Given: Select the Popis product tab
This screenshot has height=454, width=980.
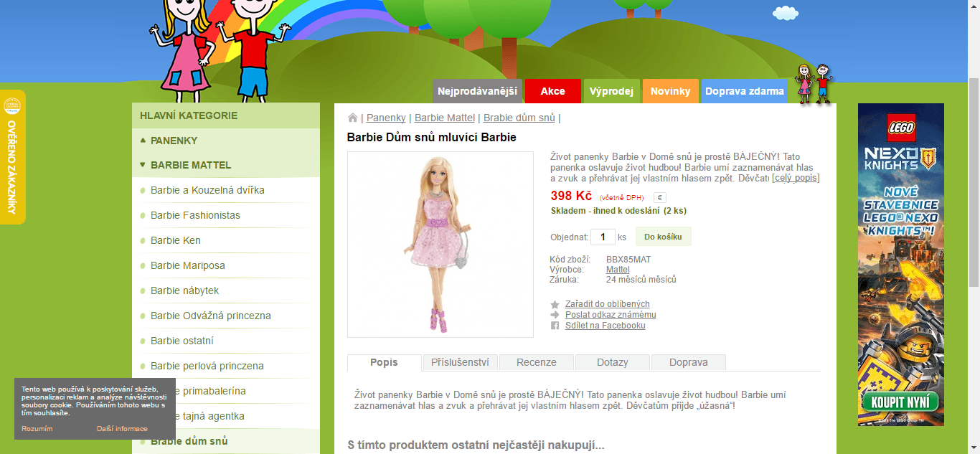Looking at the screenshot, I should tap(384, 362).
